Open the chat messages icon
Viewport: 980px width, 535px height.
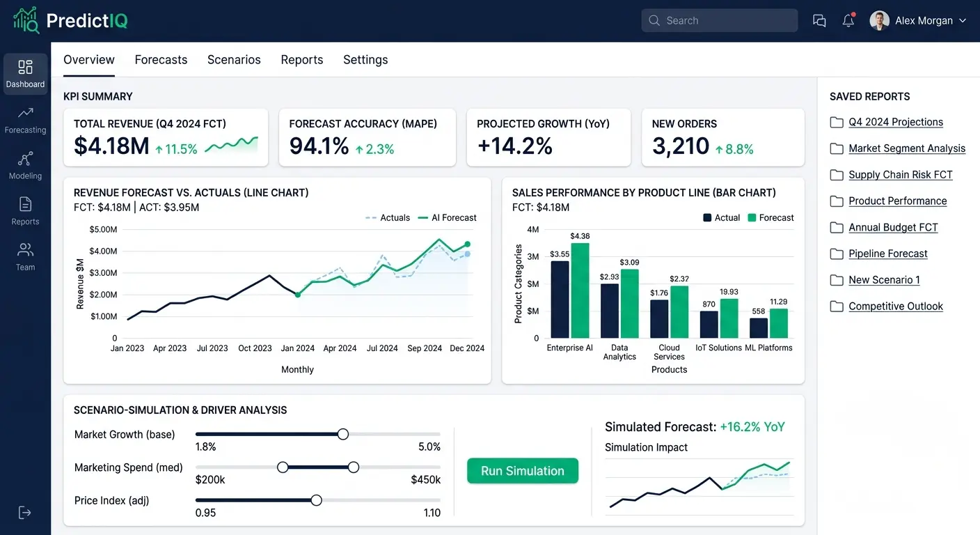click(819, 21)
